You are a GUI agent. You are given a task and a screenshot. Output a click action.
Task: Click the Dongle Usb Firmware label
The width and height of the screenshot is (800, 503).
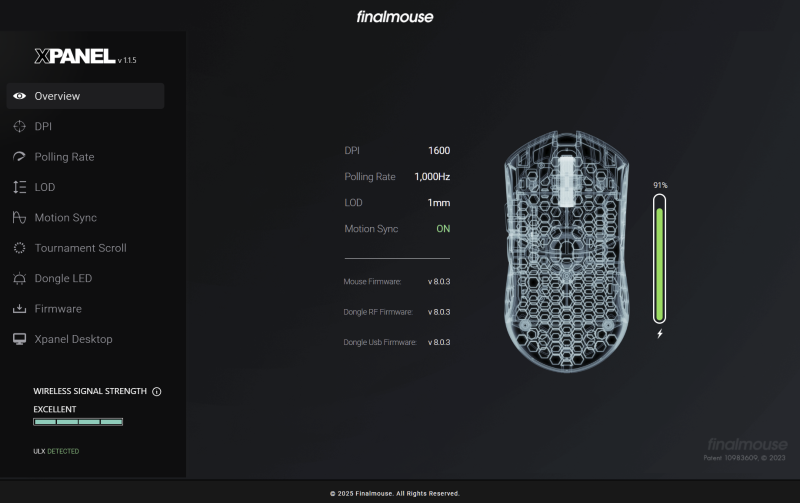pos(380,342)
